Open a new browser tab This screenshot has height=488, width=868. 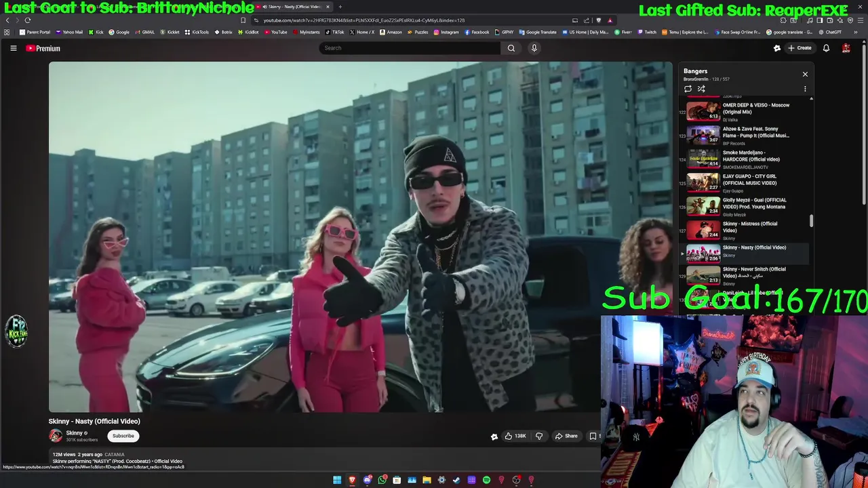point(340,7)
